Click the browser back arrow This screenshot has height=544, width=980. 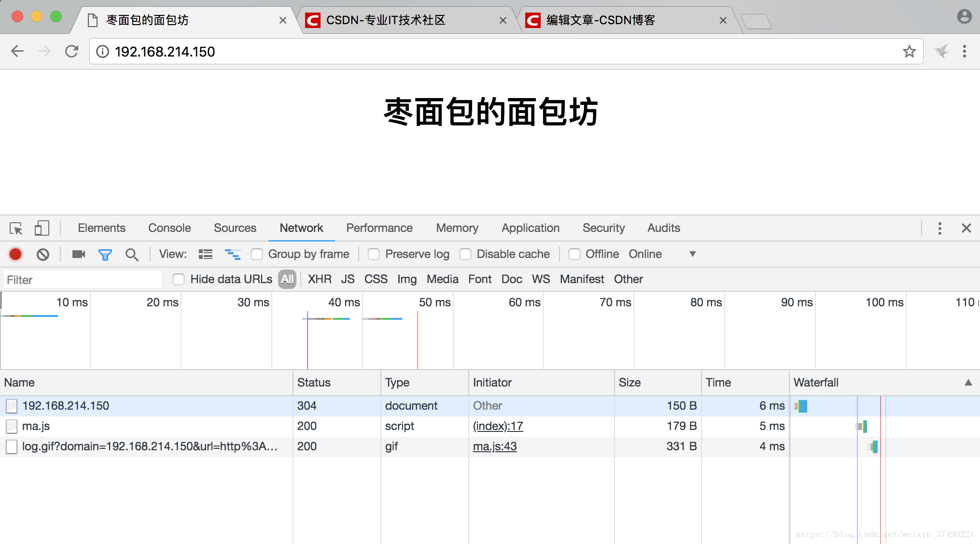tap(17, 51)
